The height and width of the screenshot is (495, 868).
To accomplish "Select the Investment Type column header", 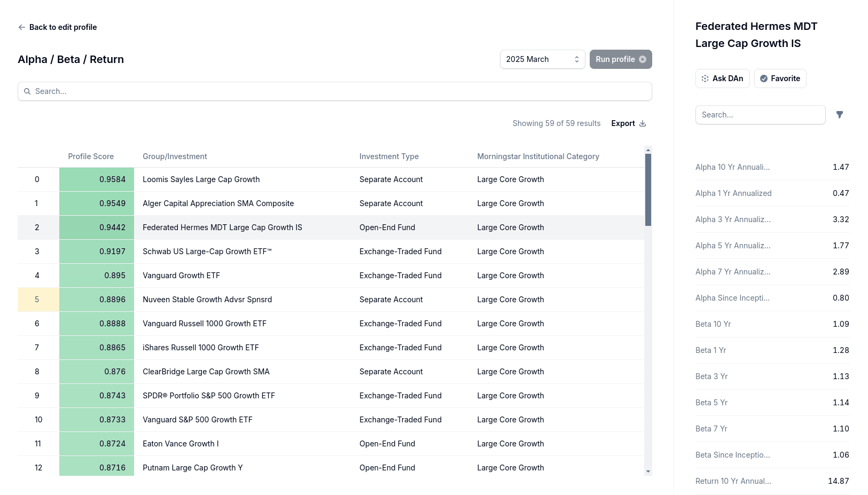I will click(x=389, y=156).
